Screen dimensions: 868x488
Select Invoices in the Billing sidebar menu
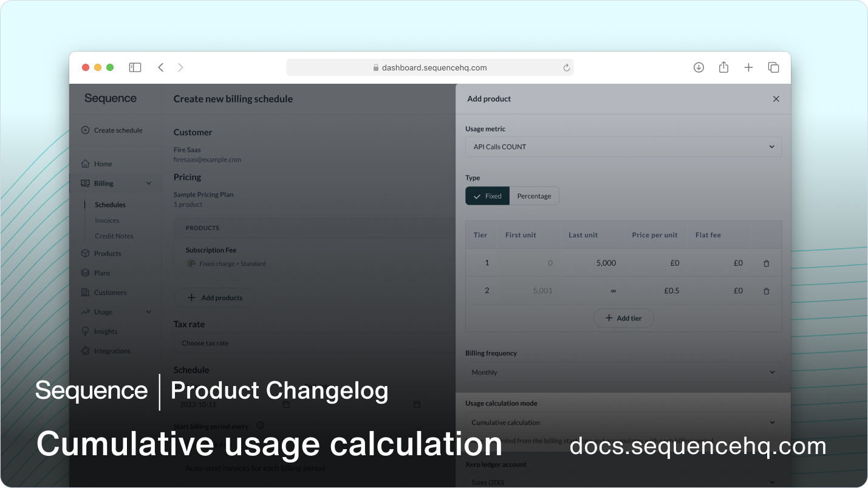click(x=107, y=220)
